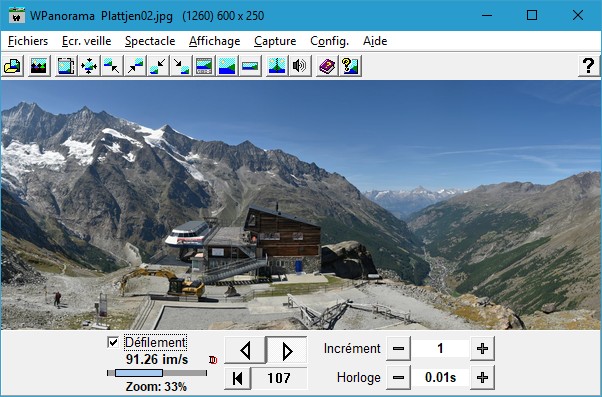The width and height of the screenshot is (602, 397).
Task: Increase Horloge with plus button
Action: pos(482,378)
